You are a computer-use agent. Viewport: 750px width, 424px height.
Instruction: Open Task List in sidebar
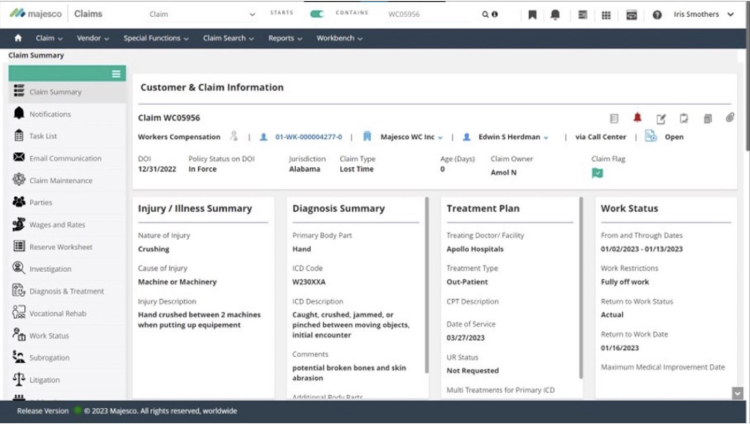pyautogui.click(x=67, y=136)
